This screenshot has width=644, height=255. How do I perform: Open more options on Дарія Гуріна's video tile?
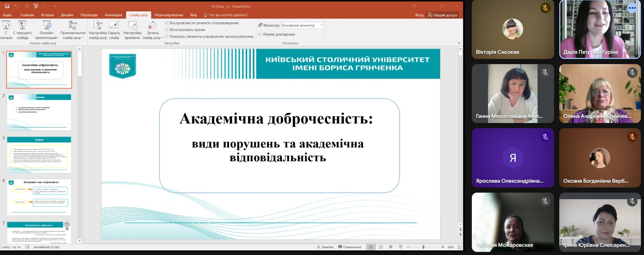click(x=632, y=8)
